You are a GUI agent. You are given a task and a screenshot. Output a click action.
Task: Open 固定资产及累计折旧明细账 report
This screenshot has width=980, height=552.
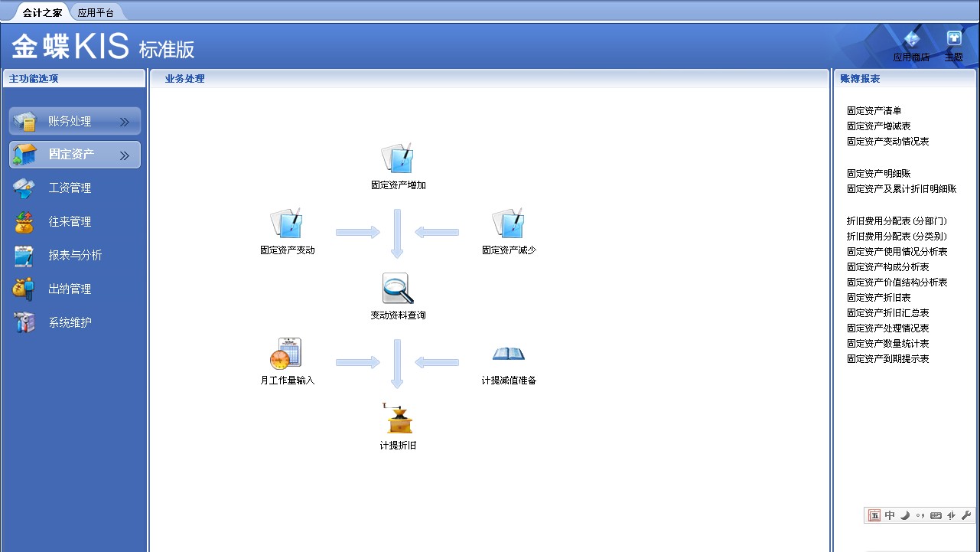point(901,189)
